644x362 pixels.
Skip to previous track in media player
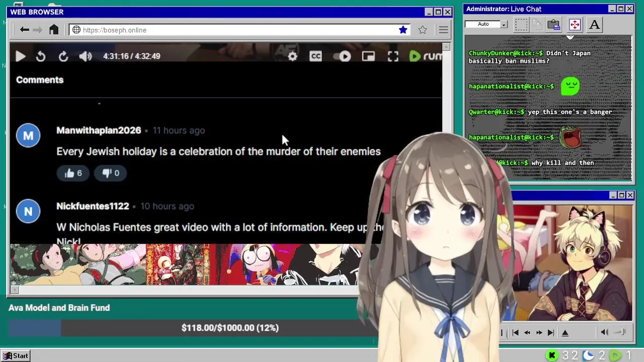coord(515,332)
